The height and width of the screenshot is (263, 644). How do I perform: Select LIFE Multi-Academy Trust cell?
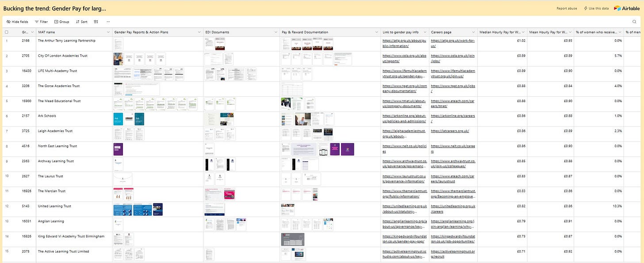(x=74, y=74)
